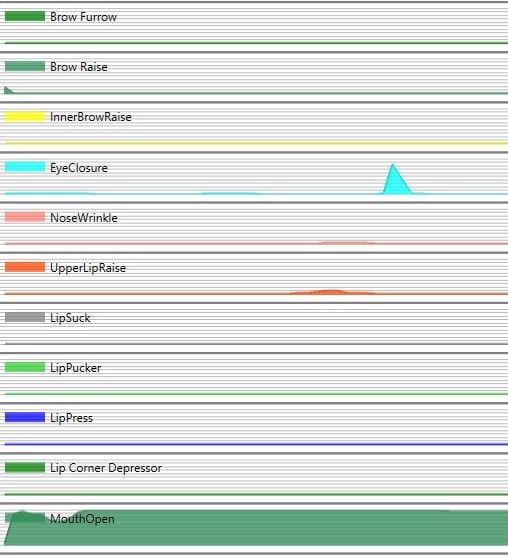Viewport: 508px width, 558px height.
Task: Click the orange UpperLipRaise swatch
Action: pyautogui.click(x=25, y=267)
